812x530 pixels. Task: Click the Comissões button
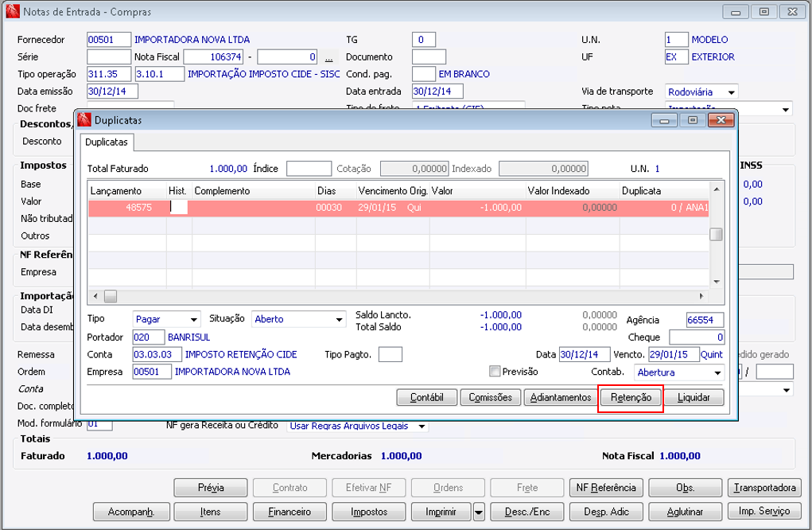tap(490, 397)
